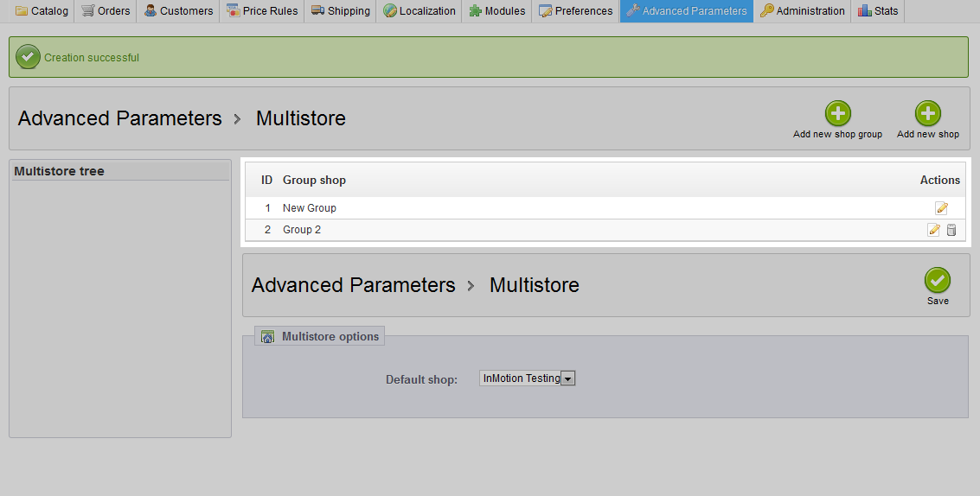The width and height of the screenshot is (980, 496).
Task: Click the Add new shop group icon
Action: 837,114
